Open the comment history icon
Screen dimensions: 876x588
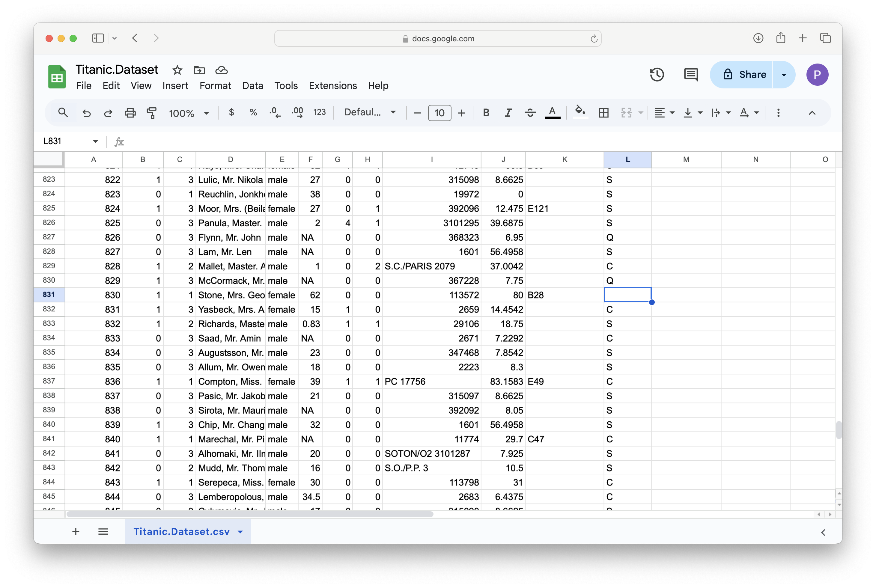[690, 74]
